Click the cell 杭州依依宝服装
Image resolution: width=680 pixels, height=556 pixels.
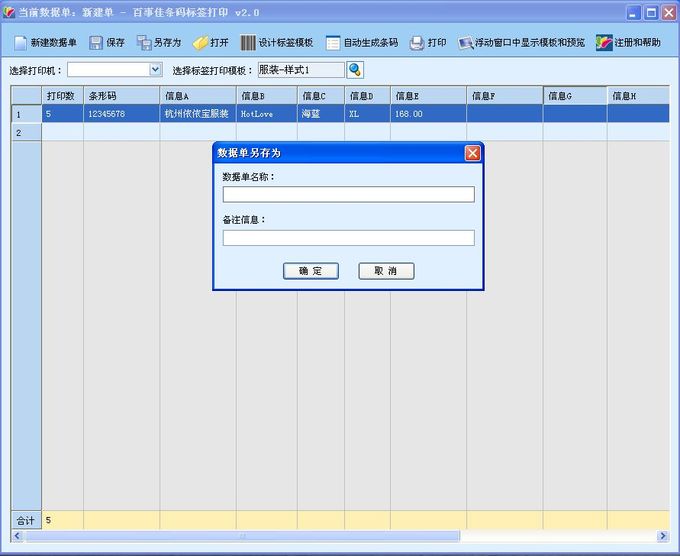[x=198, y=114]
